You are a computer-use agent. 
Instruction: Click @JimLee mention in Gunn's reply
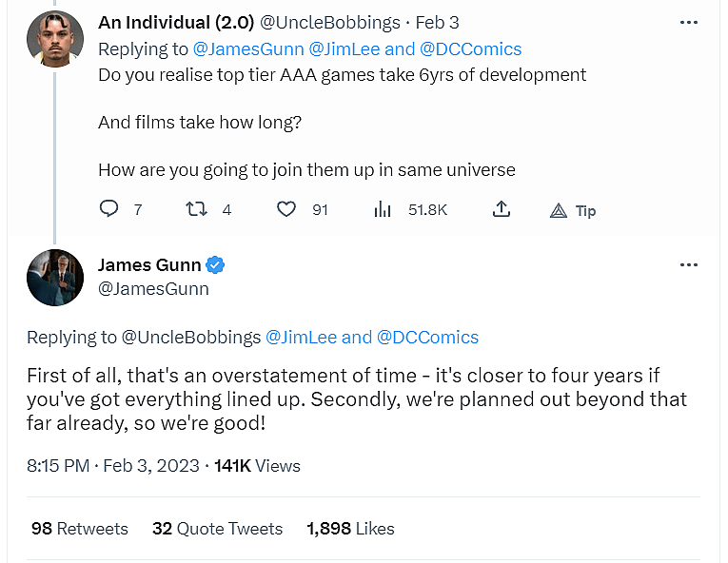pos(299,337)
